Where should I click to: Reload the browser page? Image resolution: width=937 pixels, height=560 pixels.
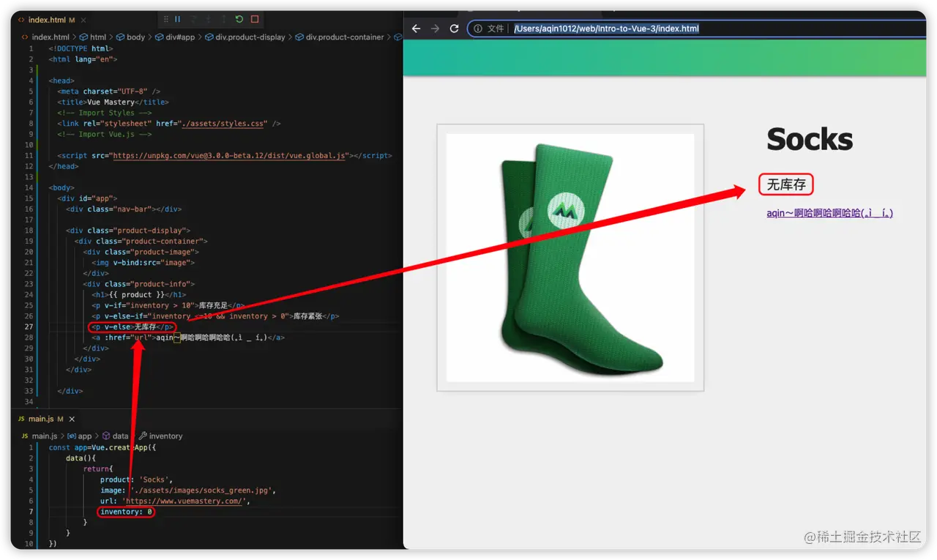click(x=454, y=29)
